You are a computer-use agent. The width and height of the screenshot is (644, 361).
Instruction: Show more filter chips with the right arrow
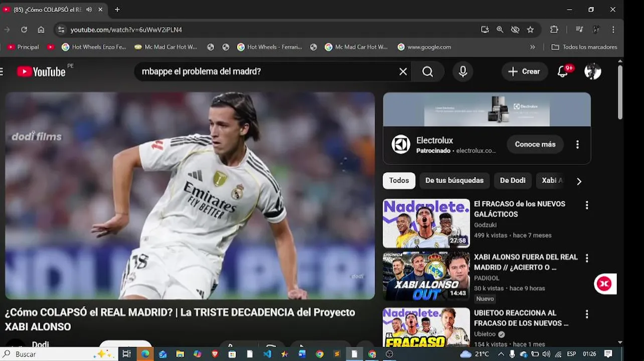point(579,181)
